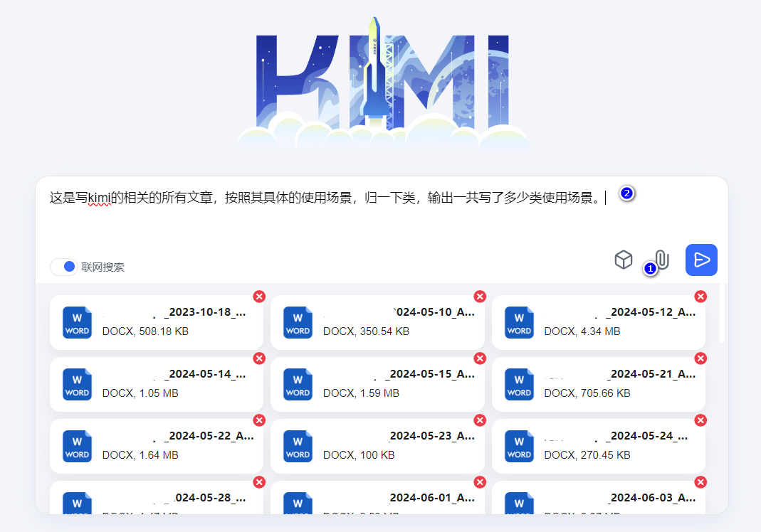
Task: Click the paperclip attach file icon
Action: 662,260
